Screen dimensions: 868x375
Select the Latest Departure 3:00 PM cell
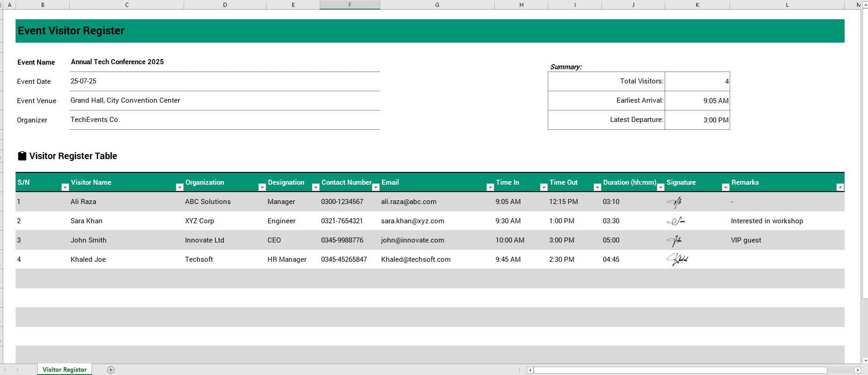(697, 120)
